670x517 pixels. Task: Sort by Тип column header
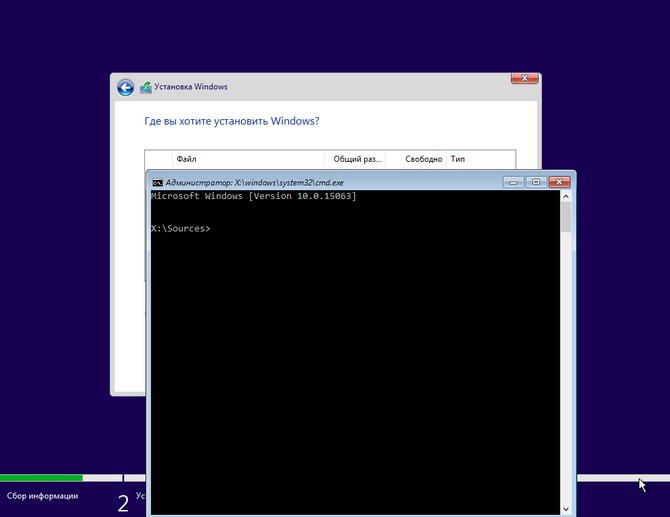pos(481,159)
